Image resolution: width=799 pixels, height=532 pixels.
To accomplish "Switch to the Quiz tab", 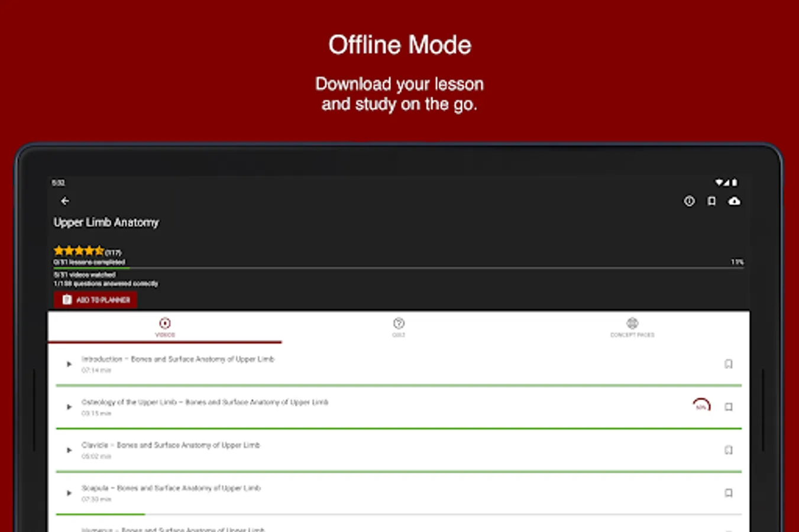I will 399,327.
